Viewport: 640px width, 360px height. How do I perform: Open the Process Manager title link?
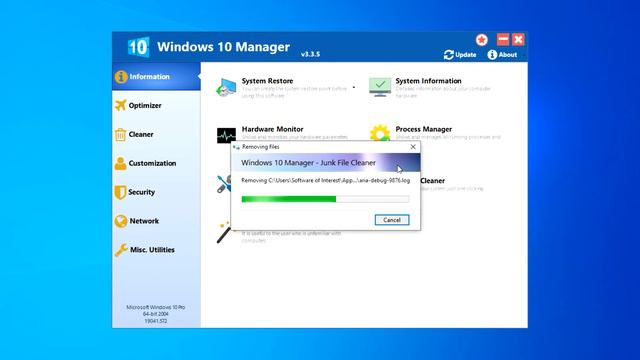coord(423,129)
